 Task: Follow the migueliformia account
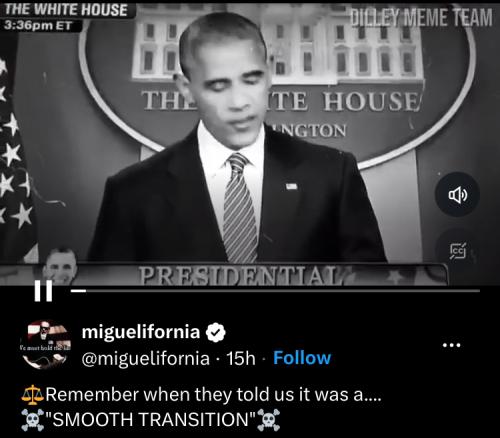click(x=302, y=358)
